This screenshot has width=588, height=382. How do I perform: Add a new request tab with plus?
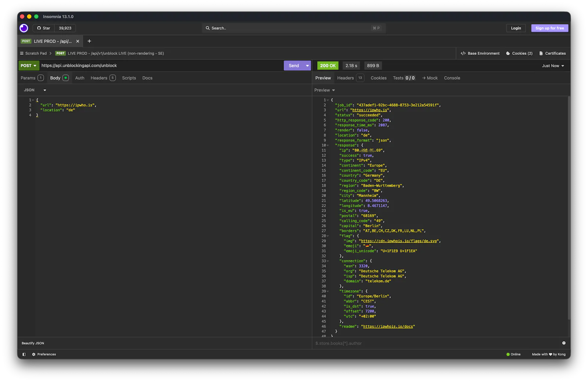tap(89, 41)
